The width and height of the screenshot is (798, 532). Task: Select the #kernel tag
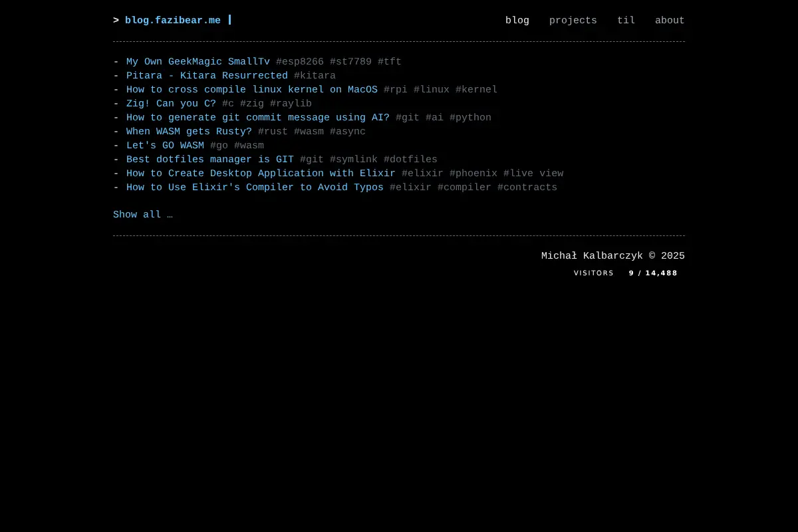[x=476, y=90]
